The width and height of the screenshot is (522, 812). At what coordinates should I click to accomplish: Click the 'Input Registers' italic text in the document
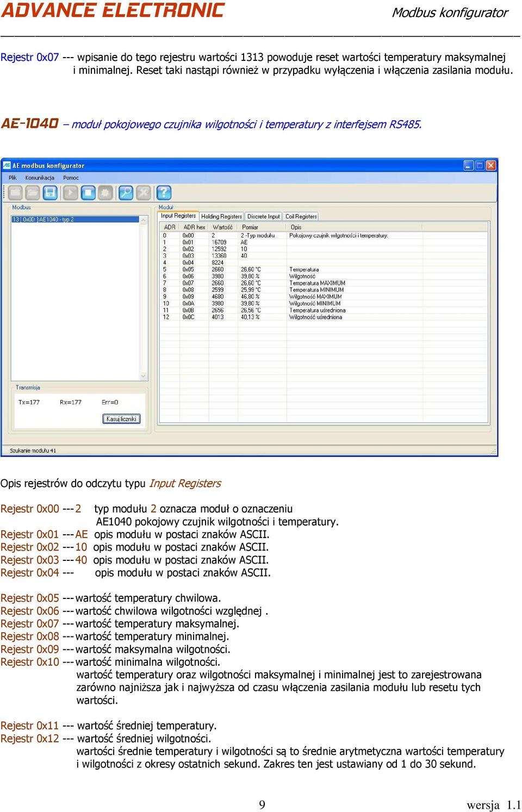[185, 483]
